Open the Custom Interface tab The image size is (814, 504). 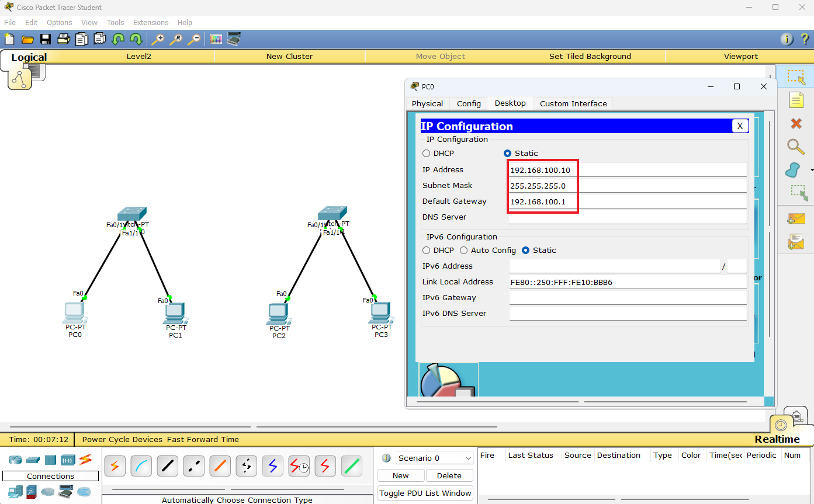(573, 103)
